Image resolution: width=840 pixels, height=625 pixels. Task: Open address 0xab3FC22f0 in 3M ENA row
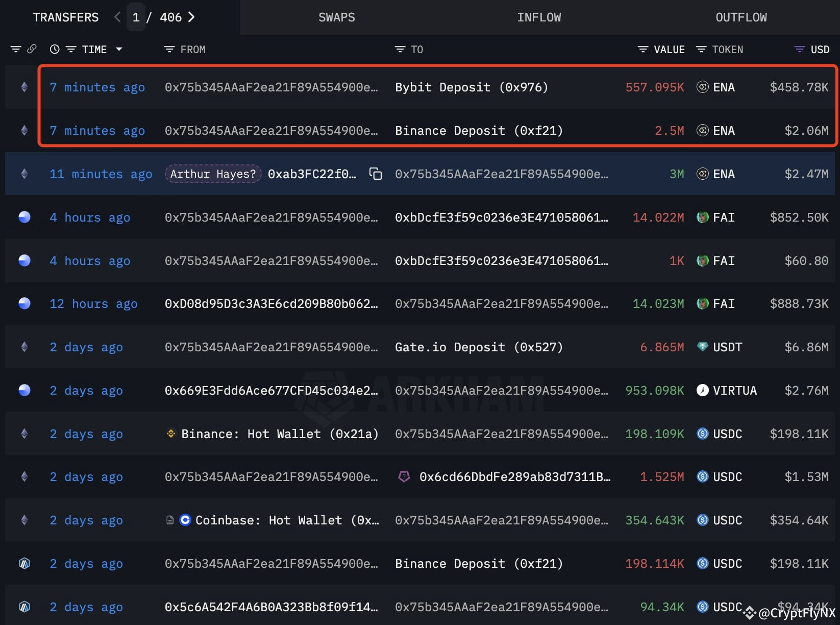coord(312,174)
